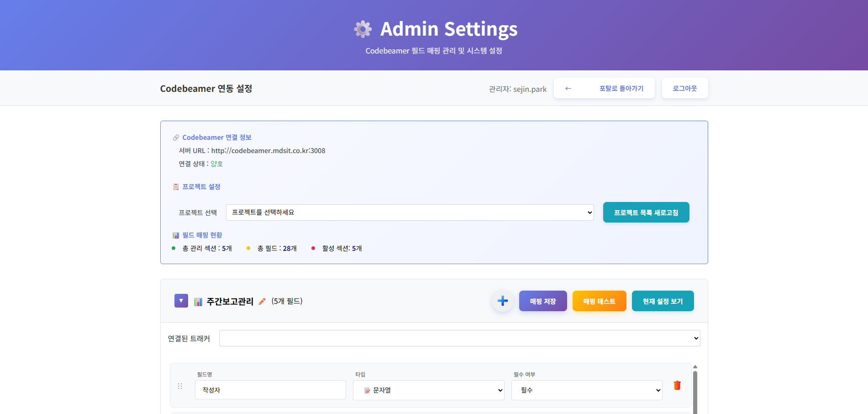Collapse the 주간보고관리 section with the purple arrow
The width and height of the screenshot is (868, 414).
tap(181, 301)
